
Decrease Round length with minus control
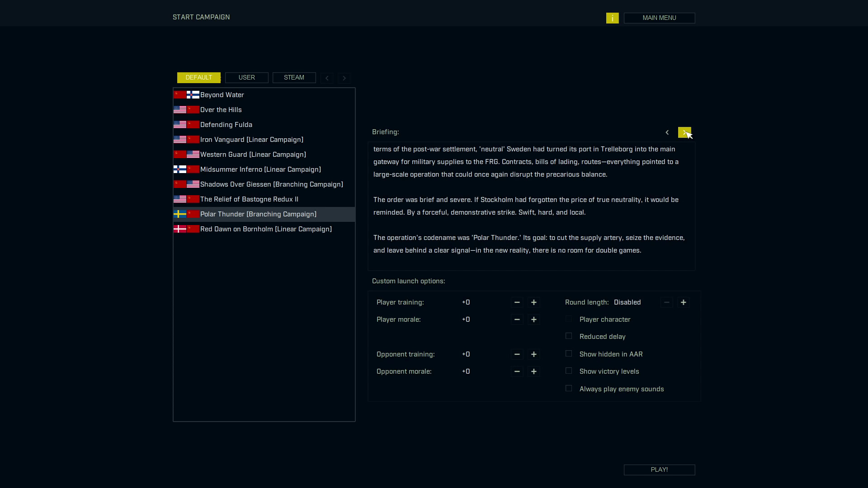(667, 303)
